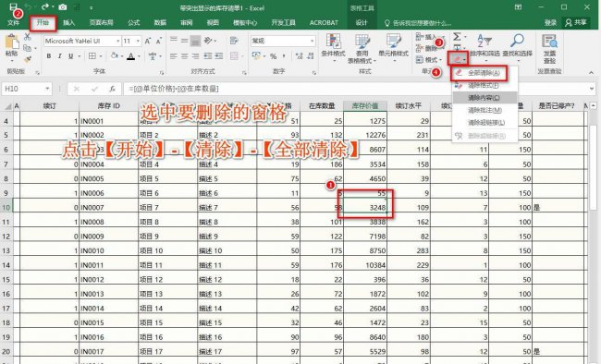Click the percent style icon

(x=273, y=56)
